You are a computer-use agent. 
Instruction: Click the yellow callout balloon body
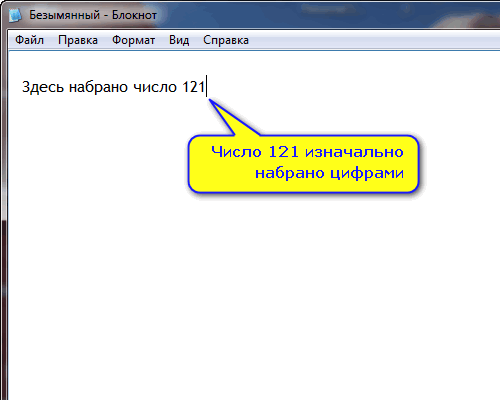(x=303, y=164)
